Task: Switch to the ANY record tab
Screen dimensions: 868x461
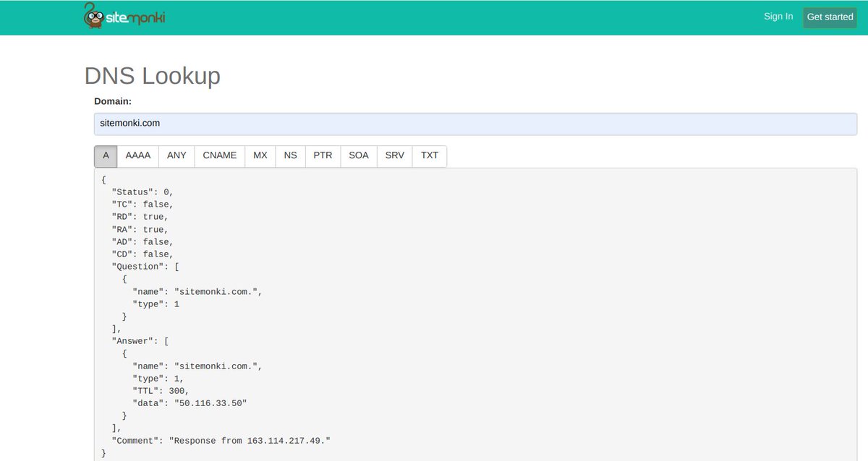Action: click(x=176, y=156)
